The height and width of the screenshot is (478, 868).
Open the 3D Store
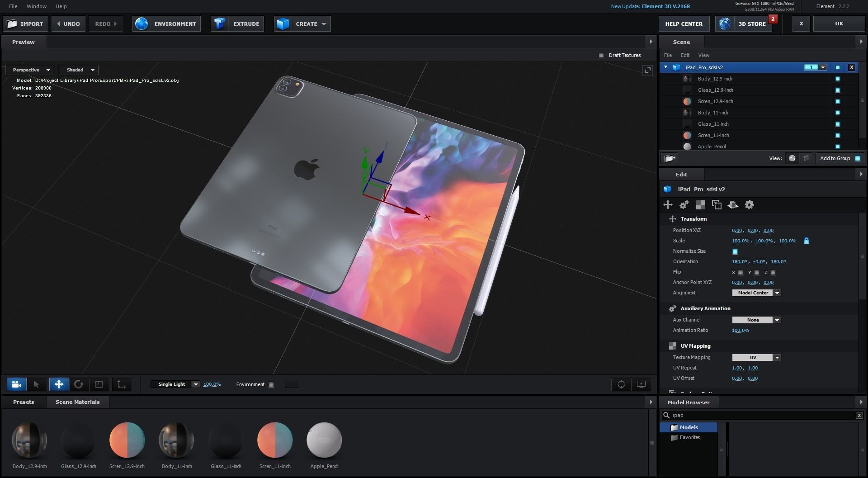[744, 24]
